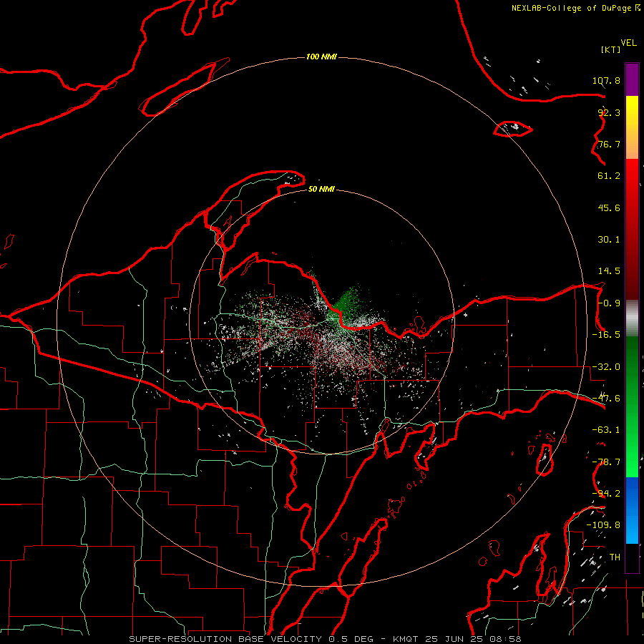Select the 14.5 legend value

pyautogui.click(x=609, y=271)
